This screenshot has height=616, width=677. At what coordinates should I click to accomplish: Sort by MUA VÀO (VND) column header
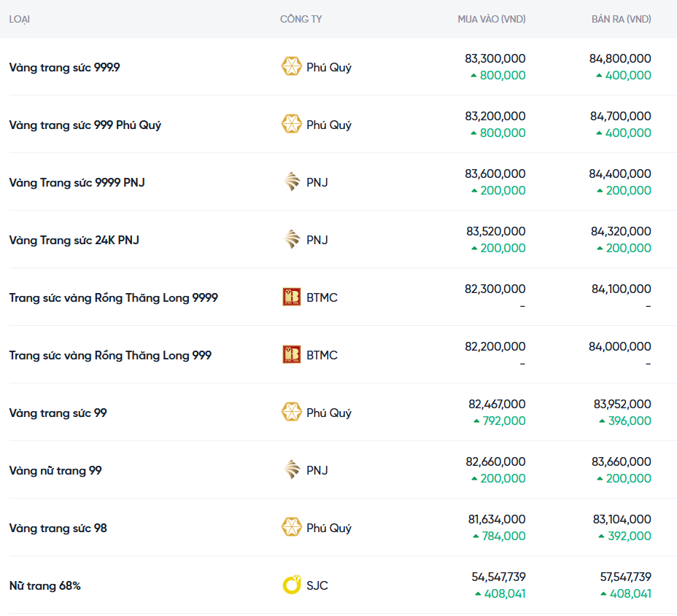click(491, 19)
